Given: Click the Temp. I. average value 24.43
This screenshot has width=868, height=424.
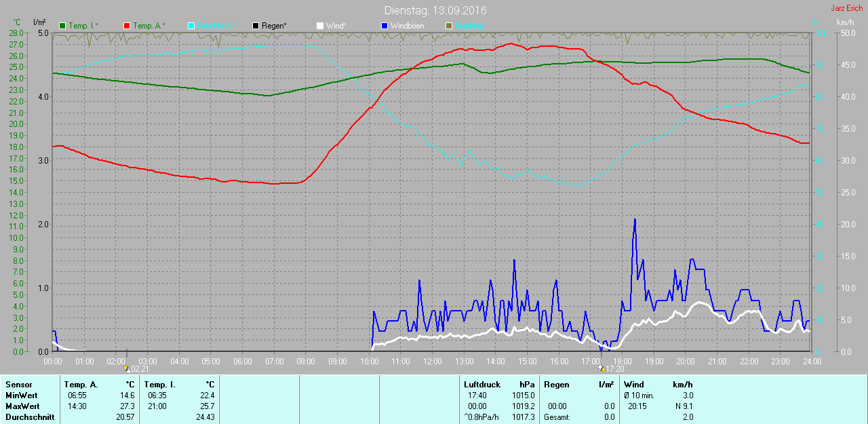Looking at the screenshot, I should point(205,417).
